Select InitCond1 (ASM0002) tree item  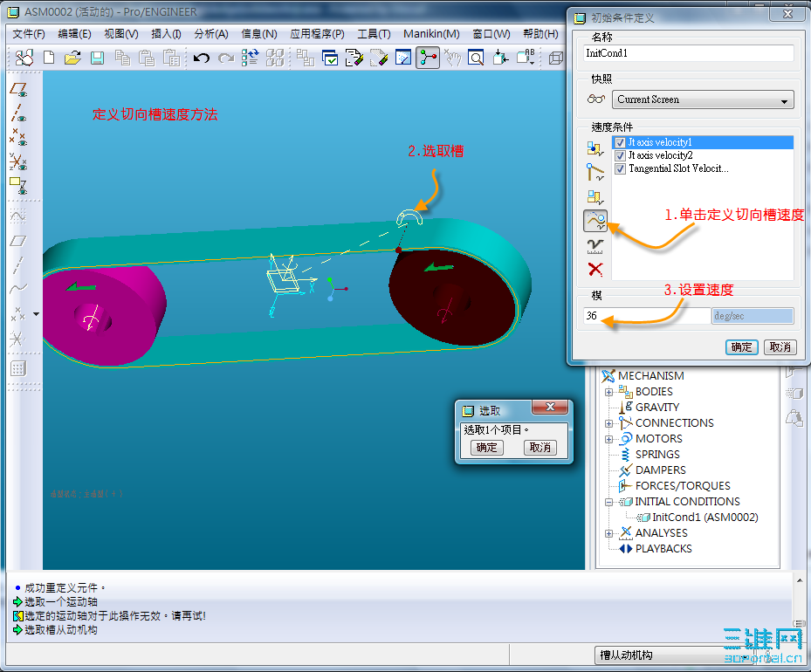pyautogui.click(x=704, y=518)
